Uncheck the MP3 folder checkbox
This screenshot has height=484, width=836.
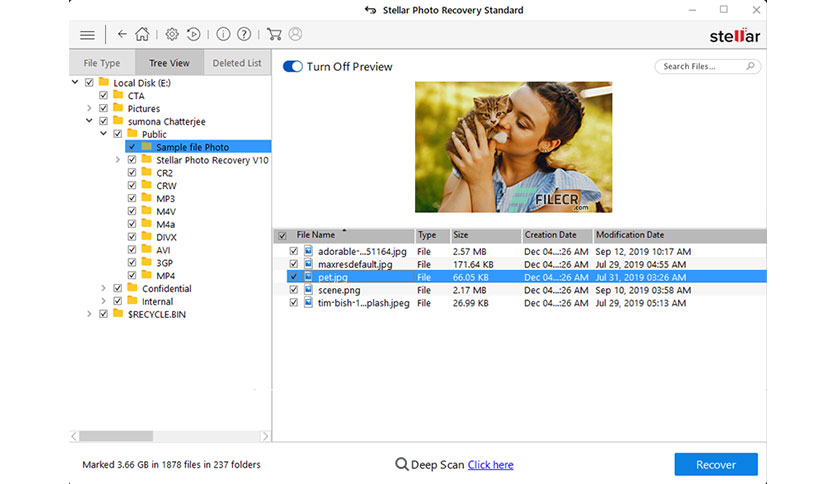pos(132,198)
